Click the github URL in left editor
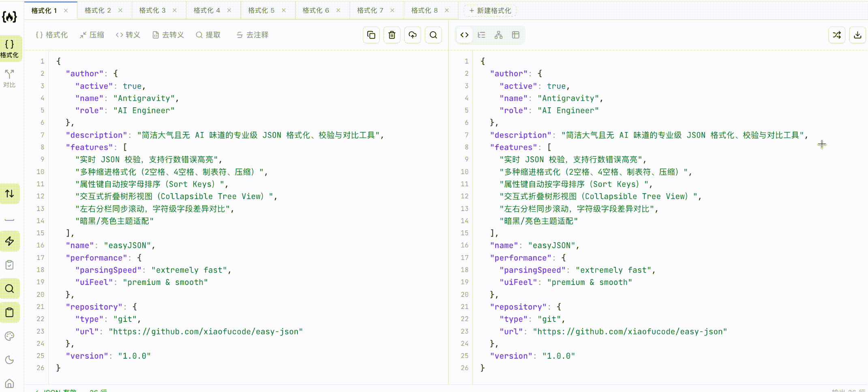 (x=206, y=332)
